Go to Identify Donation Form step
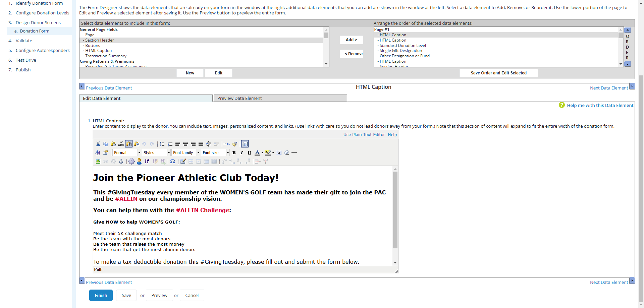 (x=39, y=3)
